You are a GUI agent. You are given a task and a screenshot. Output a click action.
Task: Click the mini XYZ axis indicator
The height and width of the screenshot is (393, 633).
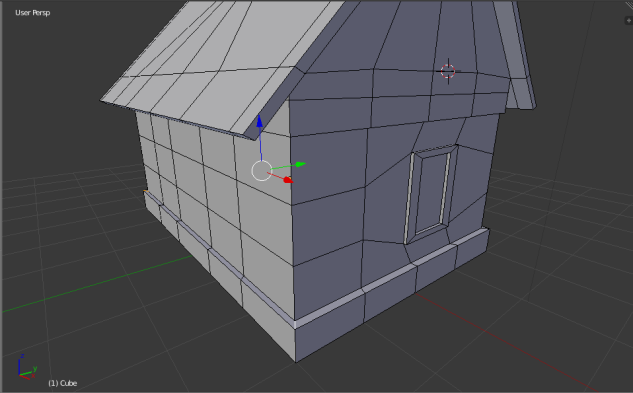27,367
